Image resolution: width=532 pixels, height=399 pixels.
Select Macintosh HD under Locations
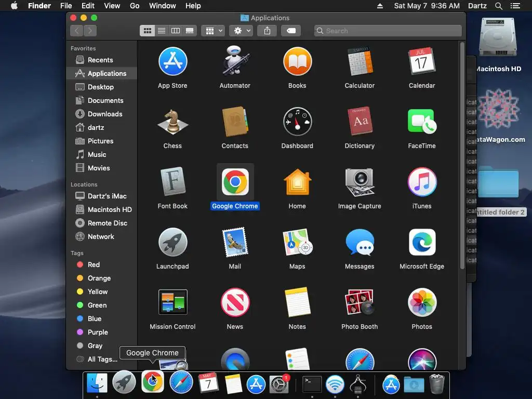tap(102, 210)
